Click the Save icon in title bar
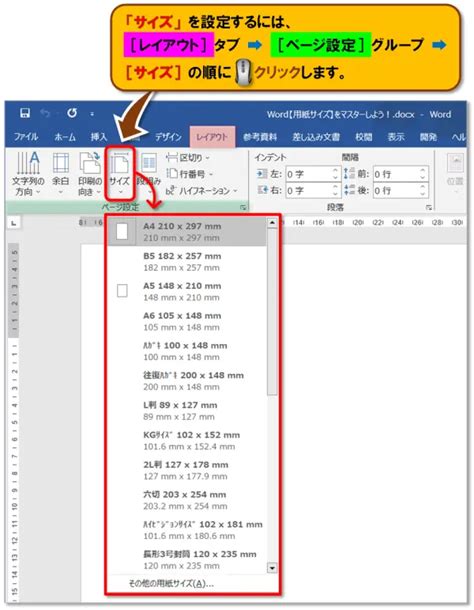474x610 pixels. pos(25,113)
